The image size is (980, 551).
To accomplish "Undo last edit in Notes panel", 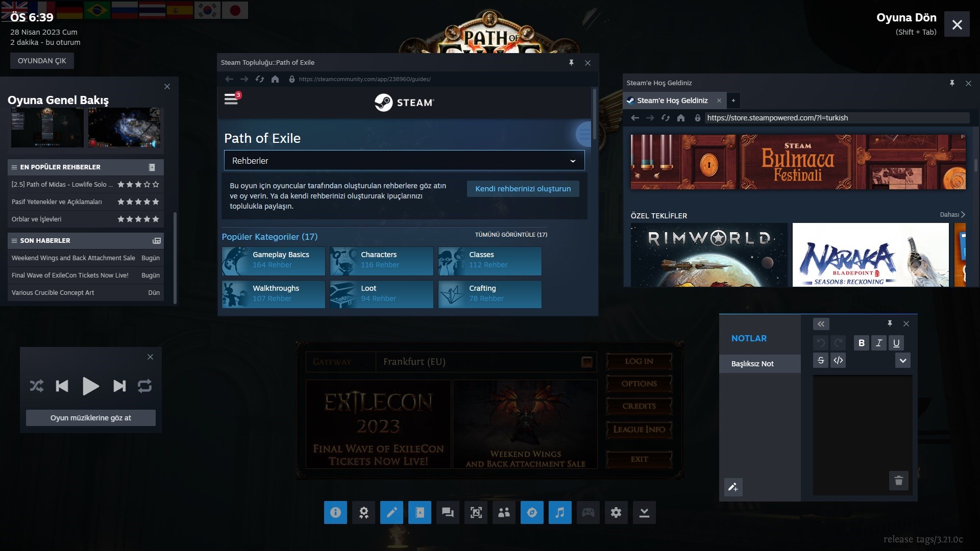I will (x=821, y=343).
